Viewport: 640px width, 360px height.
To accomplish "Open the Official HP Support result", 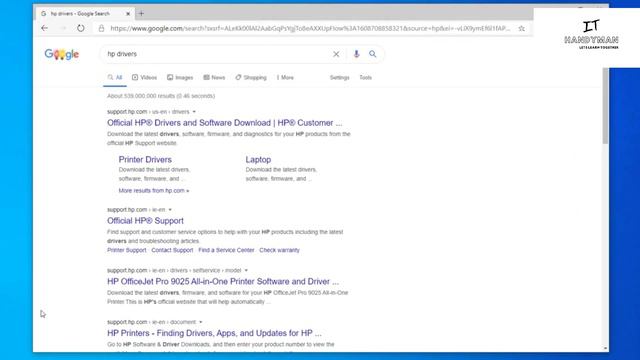I will click(x=145, y=221).
